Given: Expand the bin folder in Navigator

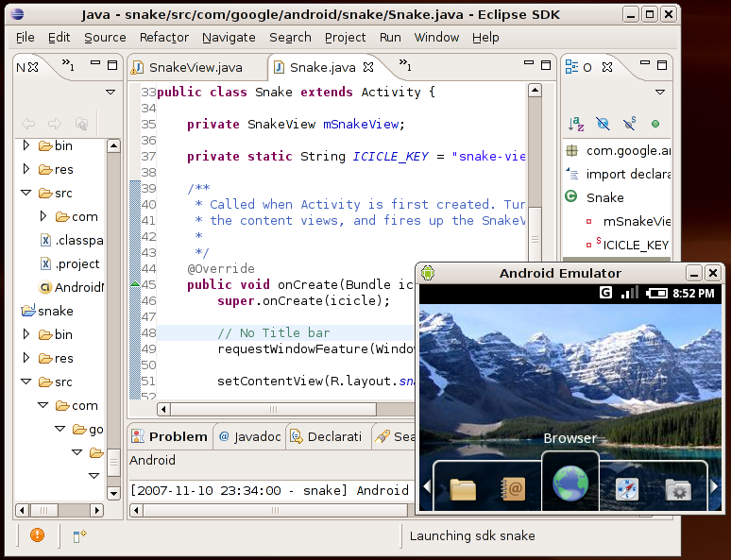Looking at the screenshot, I should [x=26, y=145].
